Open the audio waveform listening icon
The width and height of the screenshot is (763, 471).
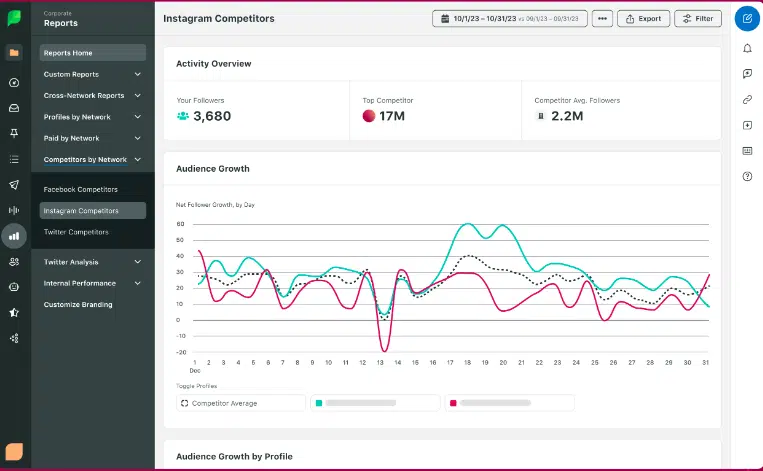tap(14, 210)
